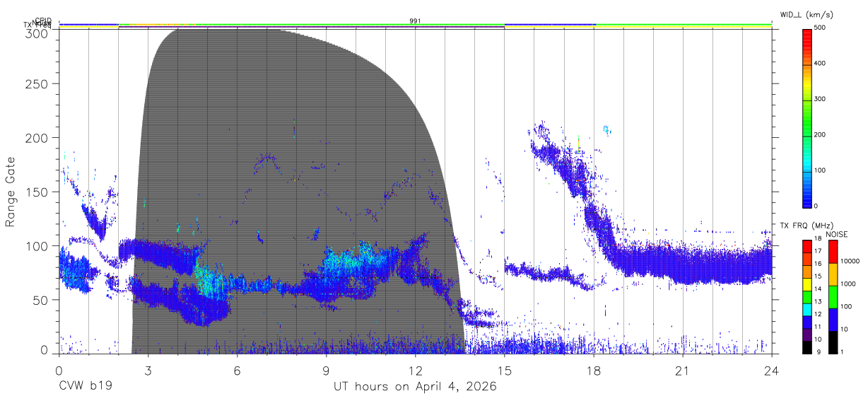Screen dimensions: 868x401
Task: Click the '200' tick label on Range Gate axis
Action: coord(37,138)
